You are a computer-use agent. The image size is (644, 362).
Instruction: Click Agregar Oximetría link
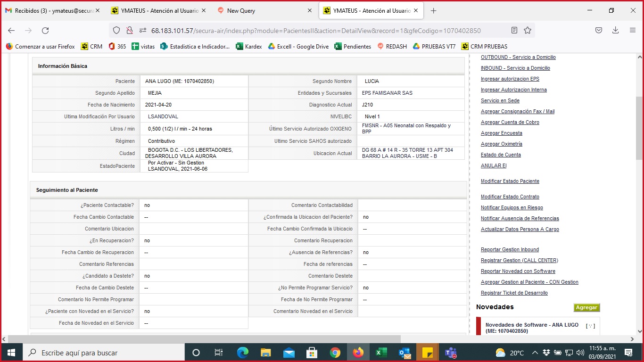coord(502,144)
